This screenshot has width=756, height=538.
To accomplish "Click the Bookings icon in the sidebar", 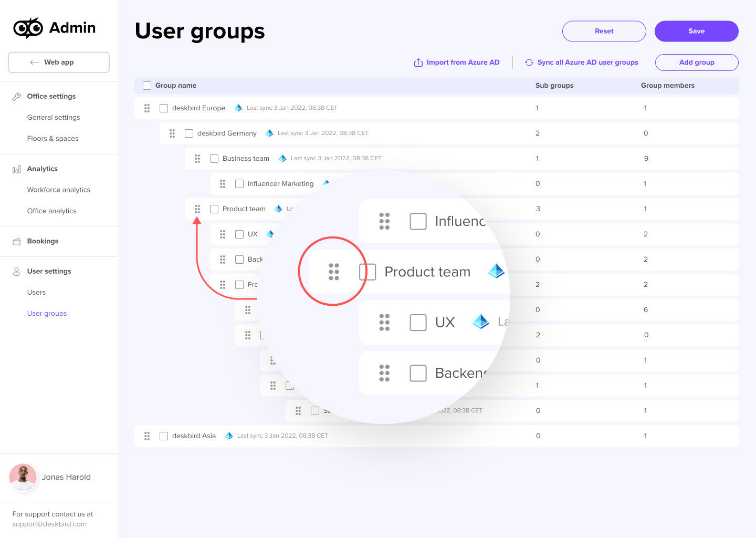I will tap(17, 241).
